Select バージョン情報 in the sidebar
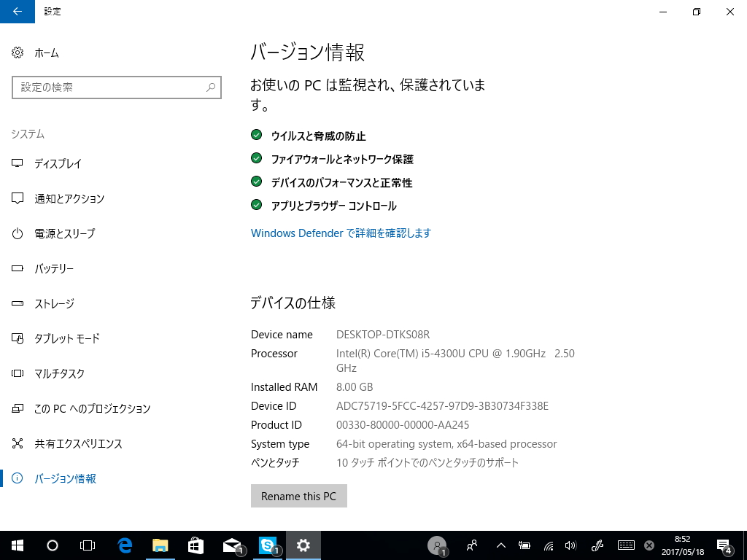The image size is (747, 560). pyautogui.click(x=64, y=478)
